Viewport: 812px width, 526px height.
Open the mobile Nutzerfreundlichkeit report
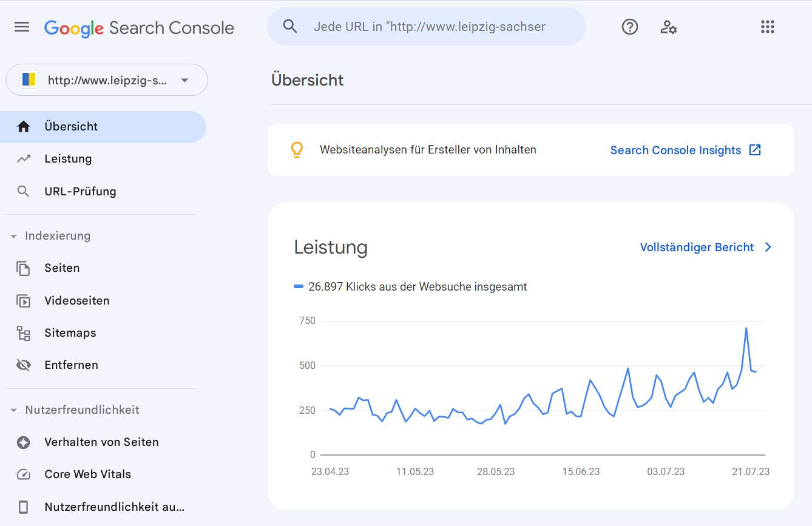(x=103, y=507)
